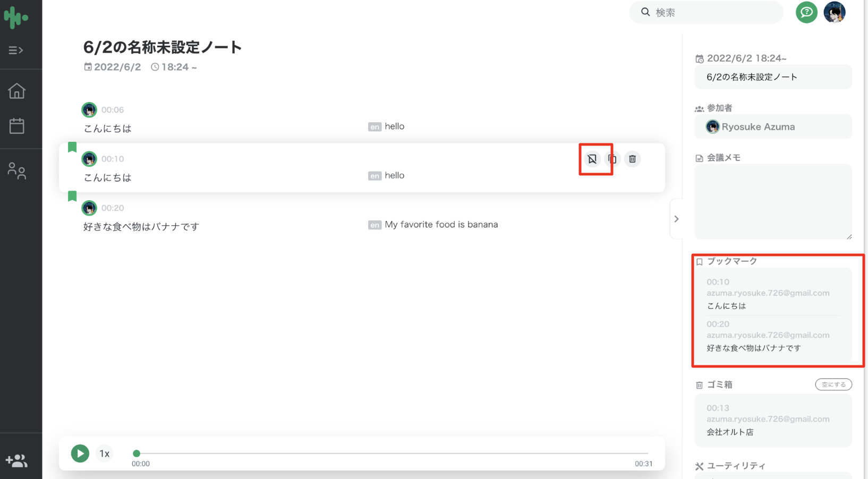The width and height of the screenshot is (868, 479).
Task: Click the ブックマーク section heading
Action: click(731, 261)
